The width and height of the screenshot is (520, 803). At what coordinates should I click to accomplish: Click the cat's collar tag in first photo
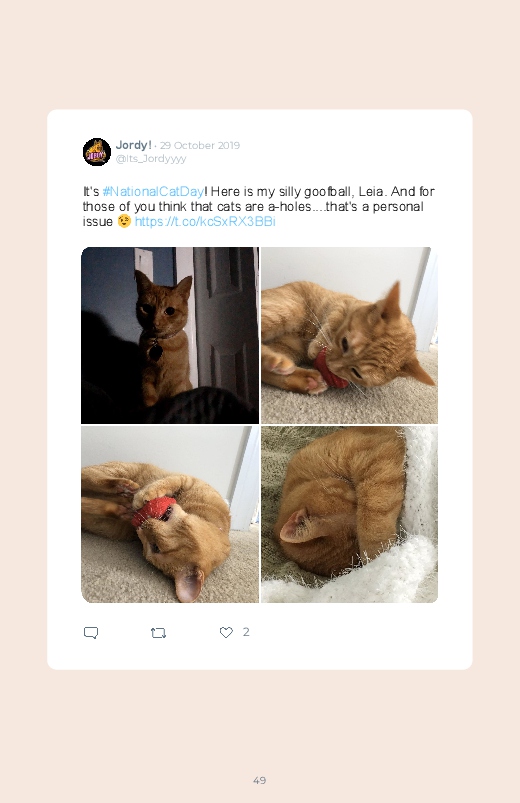point(155,351)
